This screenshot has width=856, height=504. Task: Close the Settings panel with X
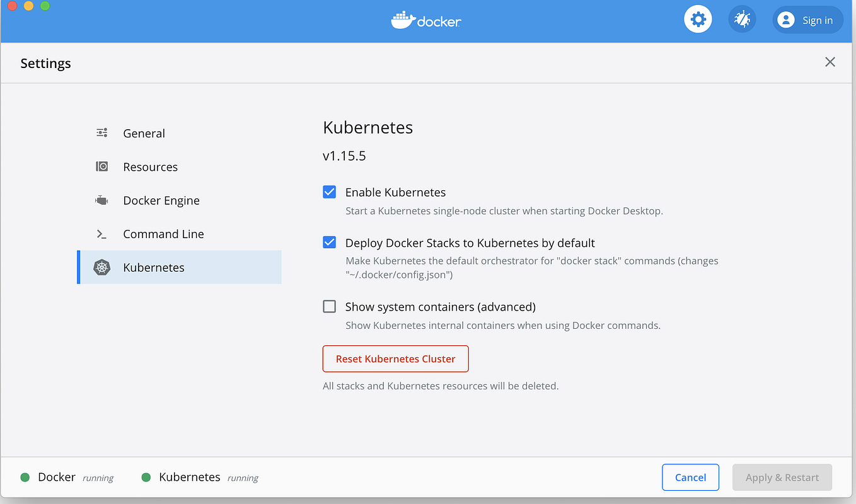830,62
